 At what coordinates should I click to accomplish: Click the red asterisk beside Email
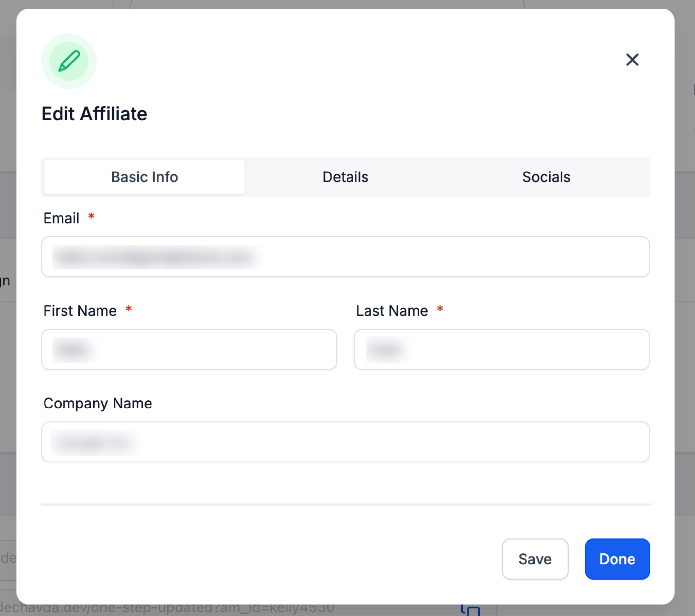[91, 216]
